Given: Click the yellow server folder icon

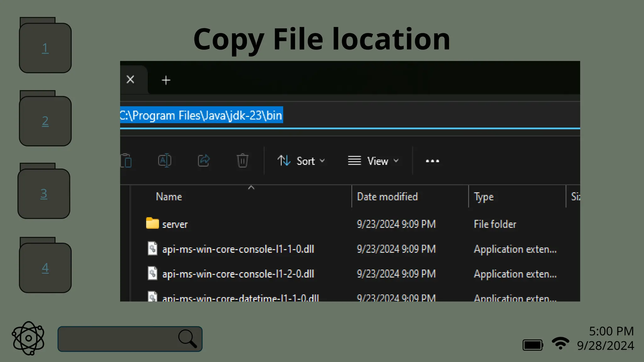Looking at the screenshot, I should click(x=152, y=223).
